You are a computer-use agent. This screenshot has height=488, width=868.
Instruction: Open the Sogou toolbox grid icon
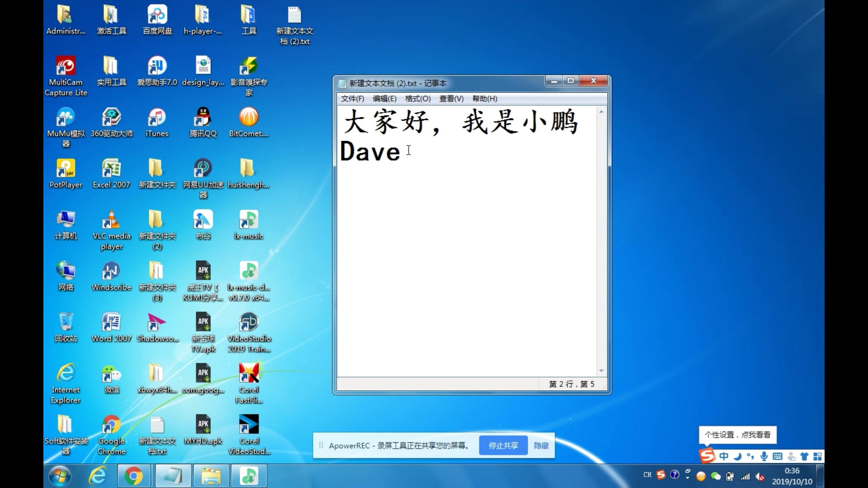click(817, 456)
